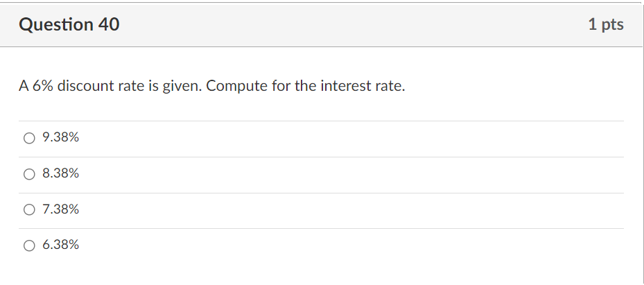This screenshot has height=285, width=644.
Task: Click the word pts in the header
Action: coord(612,25)
